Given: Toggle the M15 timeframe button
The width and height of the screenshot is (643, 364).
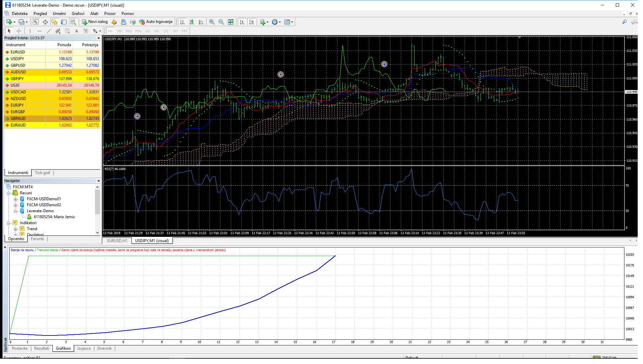Looking at the screenshot, I should tap(129, 31).
